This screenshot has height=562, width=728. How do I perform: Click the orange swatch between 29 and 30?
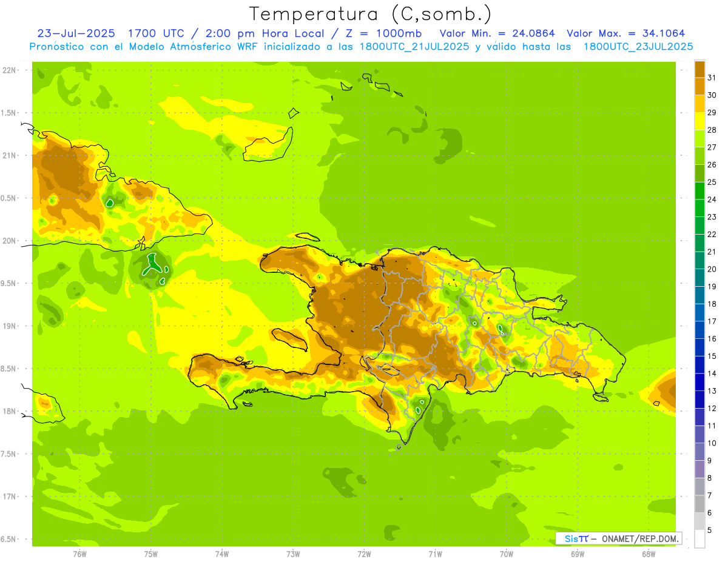[699, 104]
